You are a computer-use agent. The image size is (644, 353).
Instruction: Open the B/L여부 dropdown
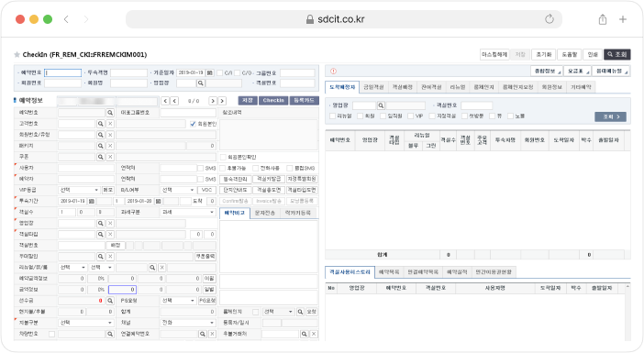[x=178, y=190]
